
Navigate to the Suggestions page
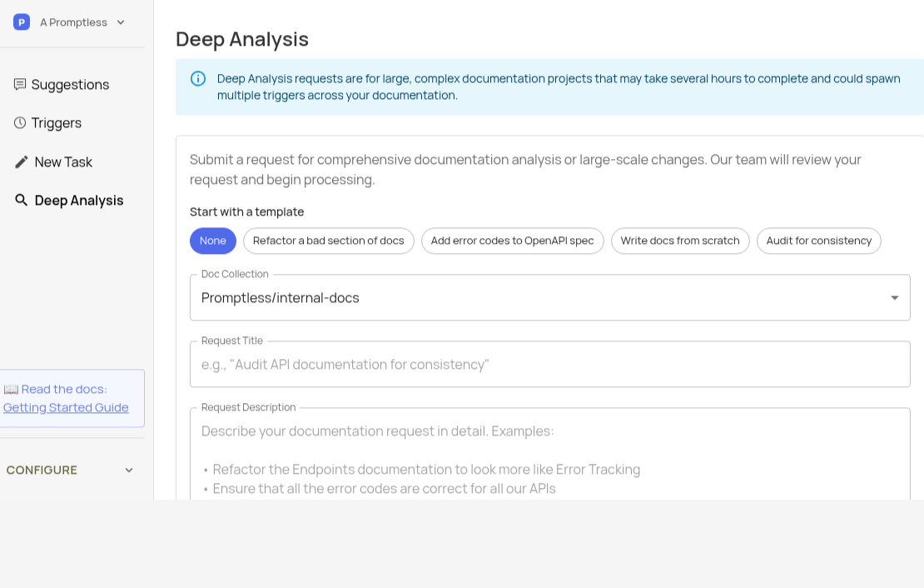[x=71, y=84]
